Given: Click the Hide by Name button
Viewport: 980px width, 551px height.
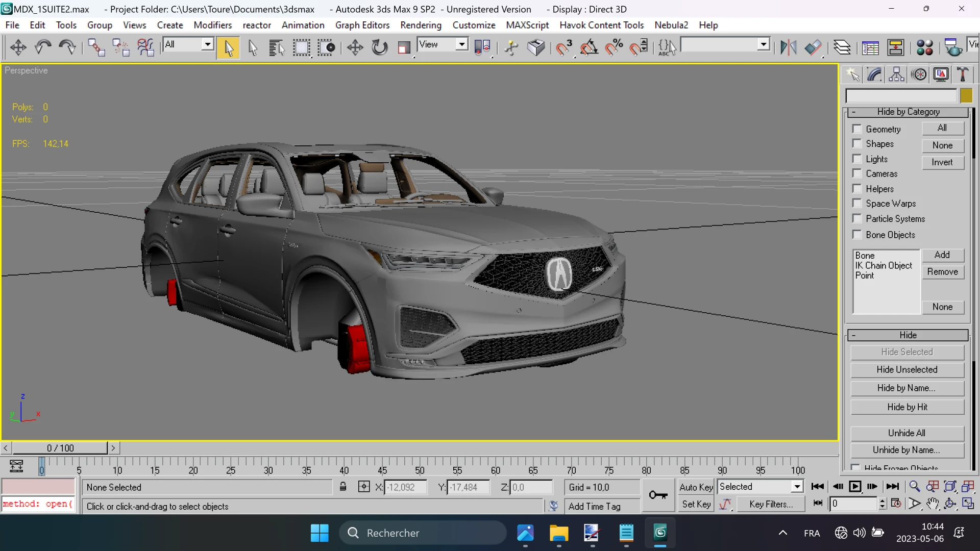Looking at the screenshot, I should (907, 388).
